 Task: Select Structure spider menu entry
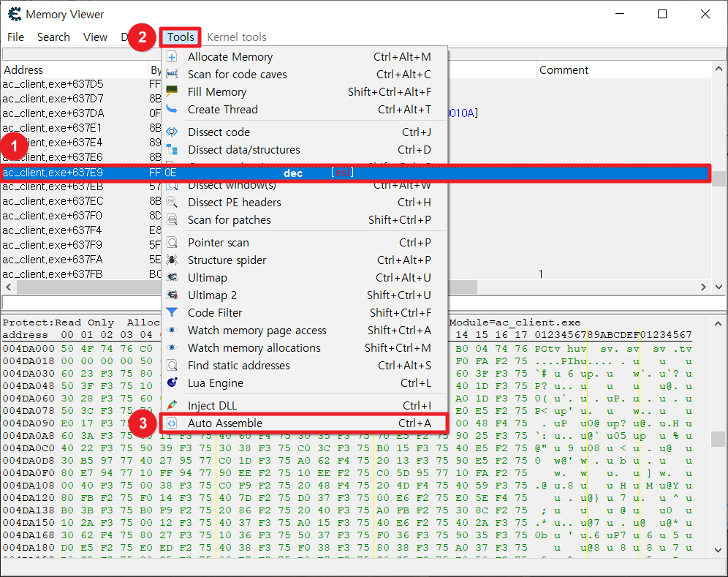tap(303, 260)
